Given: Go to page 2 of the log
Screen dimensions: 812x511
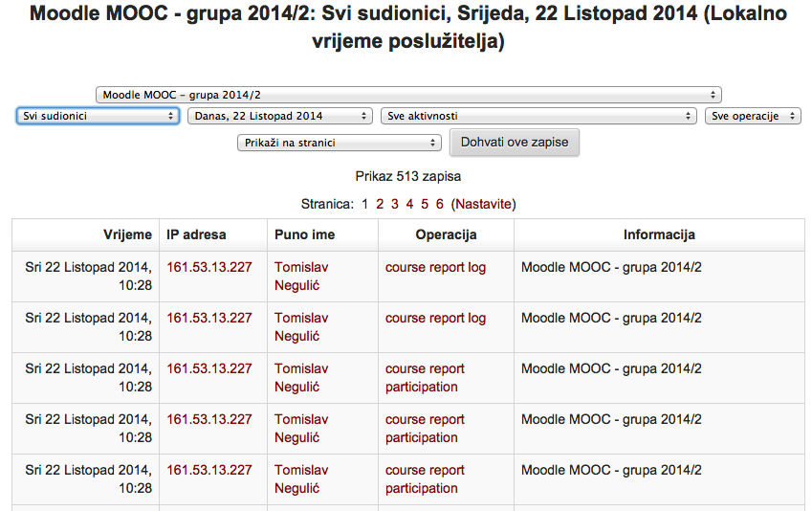Looking at the screenshot, I should (380, 204).
